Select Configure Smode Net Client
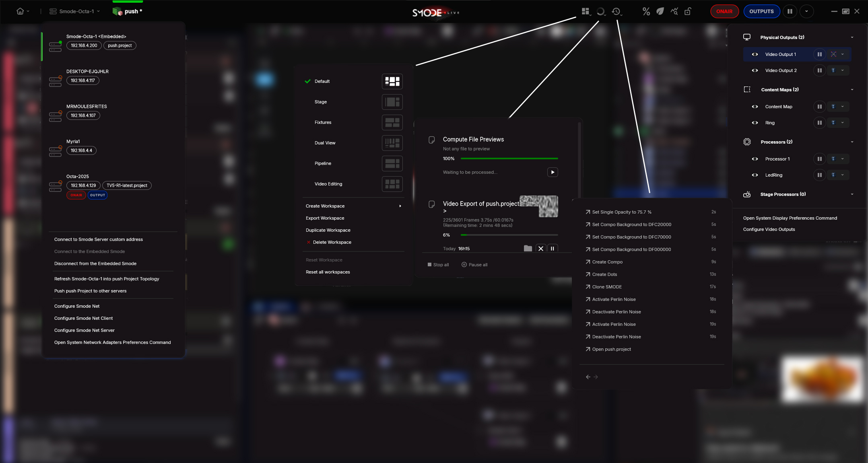 tap(83, 318)
